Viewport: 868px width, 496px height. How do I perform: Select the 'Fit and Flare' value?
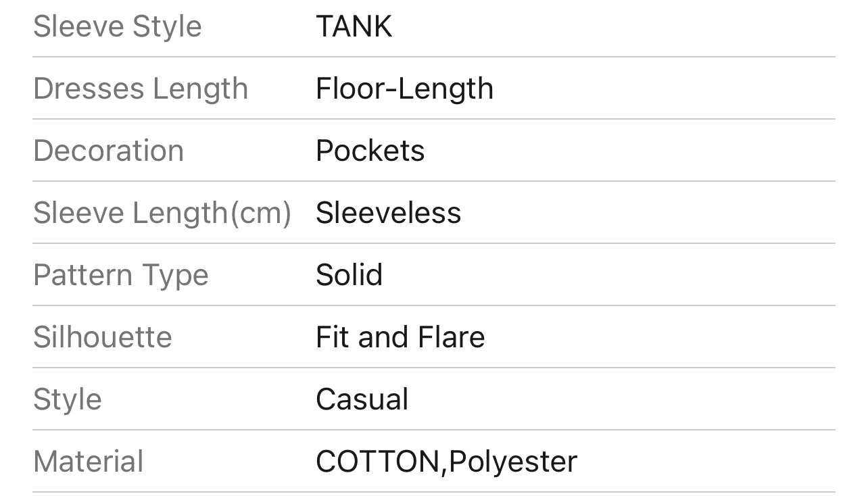[400, 337]
